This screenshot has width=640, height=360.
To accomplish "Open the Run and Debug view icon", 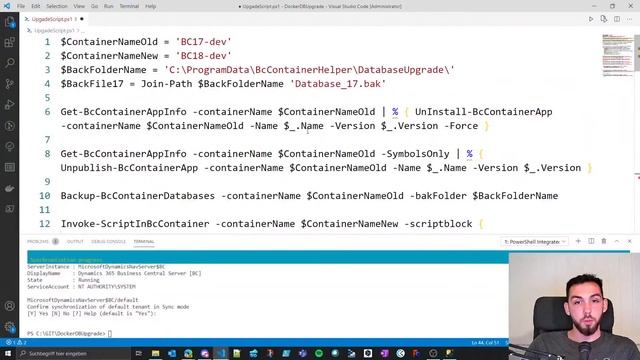I will pos(9,104).
